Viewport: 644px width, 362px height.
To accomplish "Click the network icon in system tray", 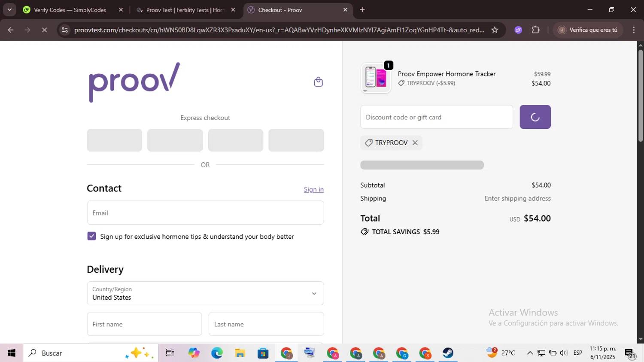I will [x=541, y=353].
